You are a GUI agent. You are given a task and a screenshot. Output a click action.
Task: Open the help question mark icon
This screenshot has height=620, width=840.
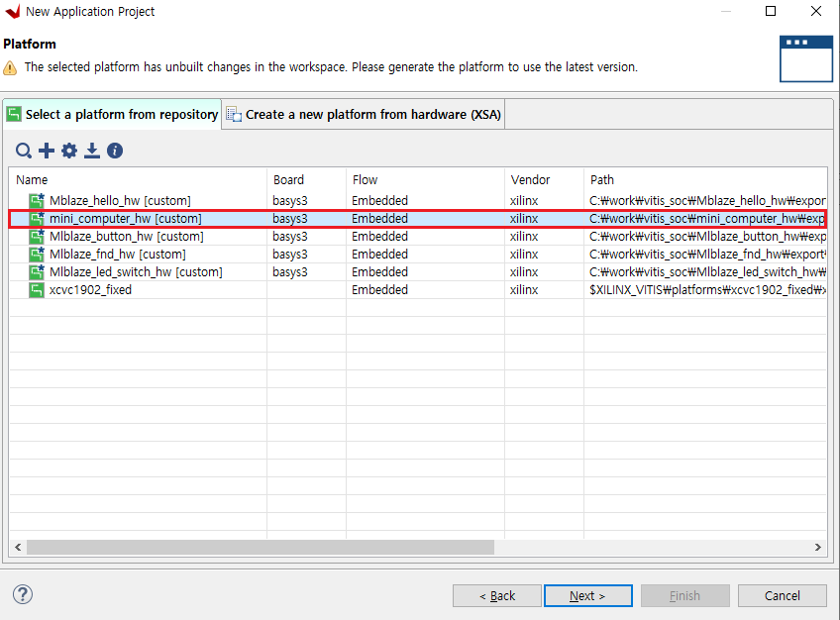[23, 594]
